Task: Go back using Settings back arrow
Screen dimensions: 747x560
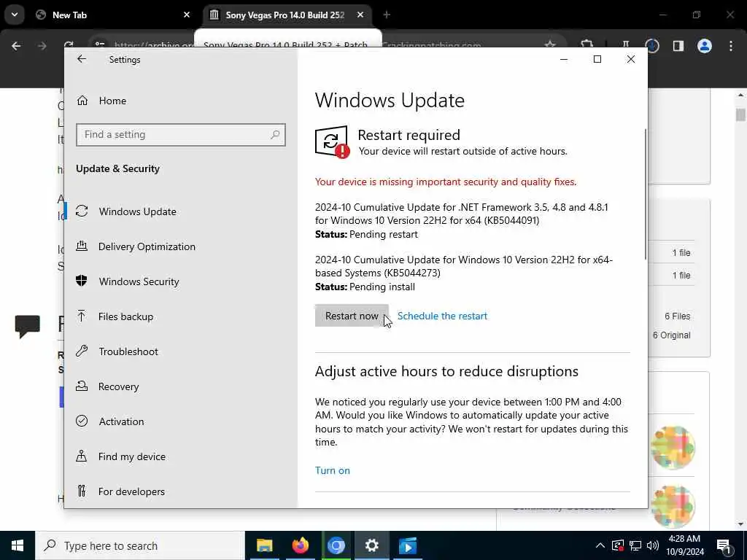Action: [82, 59]
